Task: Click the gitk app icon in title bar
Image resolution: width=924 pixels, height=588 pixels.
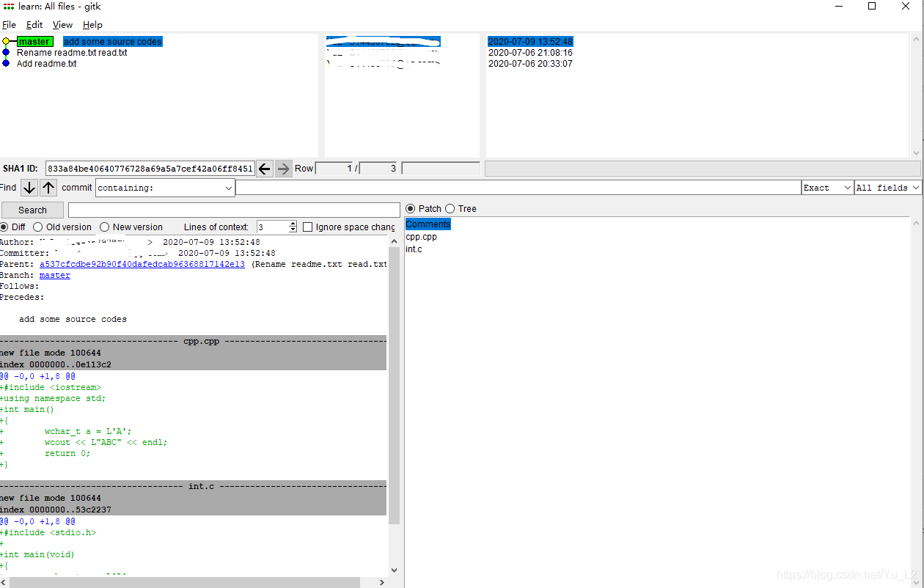Action: tap(9, 7)
